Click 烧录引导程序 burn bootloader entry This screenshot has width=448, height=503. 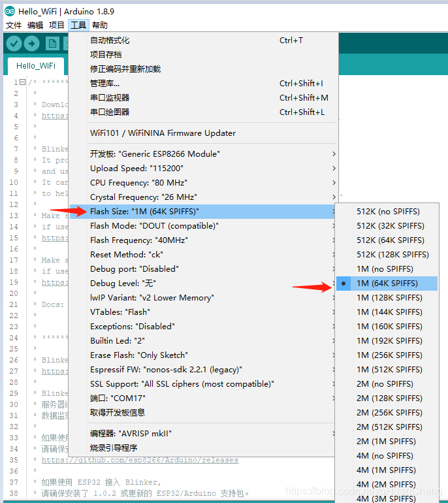coord(202,448)
